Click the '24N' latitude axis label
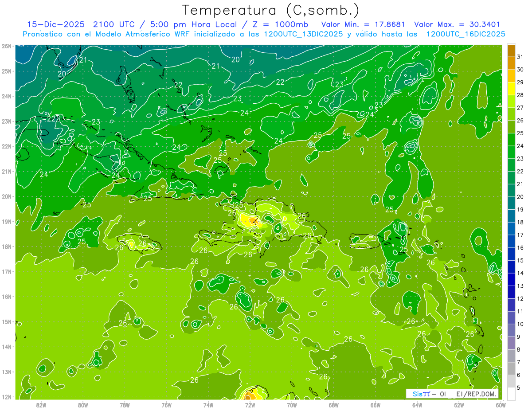The width and height of the screenshot is (532, 411). click(7, 96)
